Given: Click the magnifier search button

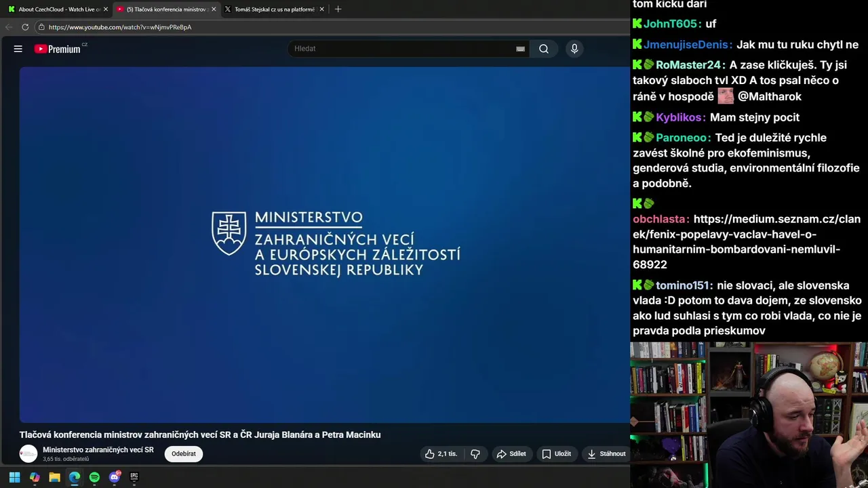Looking at the screenshot, I should pyautogui.click(x=544, y=49).
